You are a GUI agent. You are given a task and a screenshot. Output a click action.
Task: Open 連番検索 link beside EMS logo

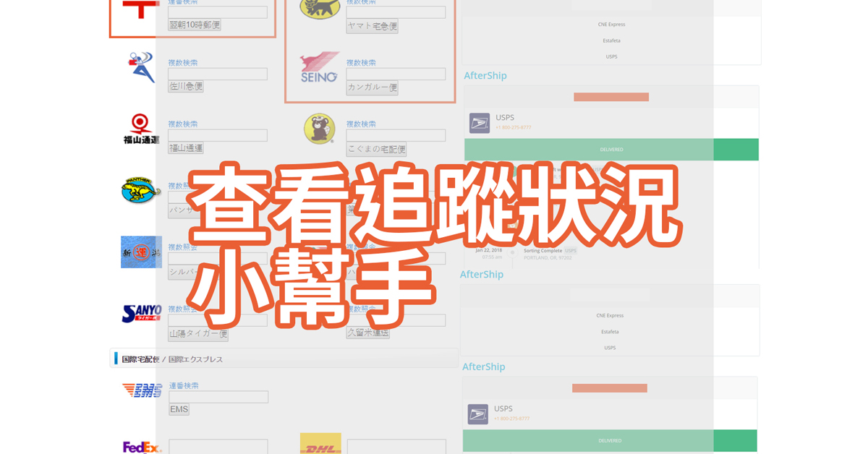tap(184, 386)
